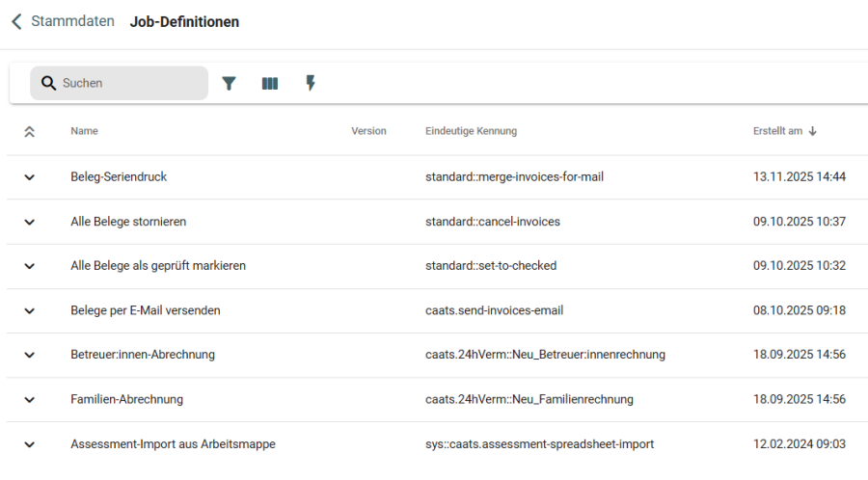Go back to Stammdaten
Screen dimensions: 868x480
[x=72, y=21]
